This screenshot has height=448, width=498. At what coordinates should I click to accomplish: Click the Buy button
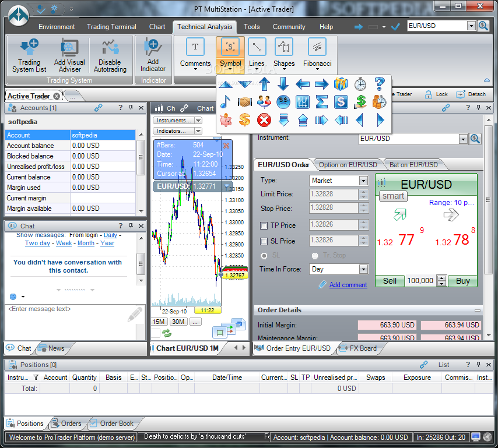[463, 281]
